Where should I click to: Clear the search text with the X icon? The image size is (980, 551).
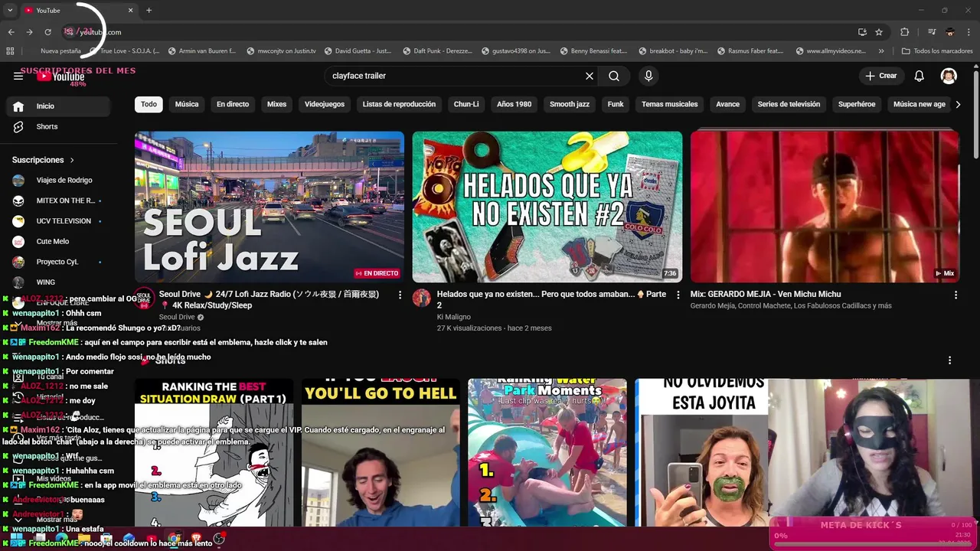tap(590, 76)
